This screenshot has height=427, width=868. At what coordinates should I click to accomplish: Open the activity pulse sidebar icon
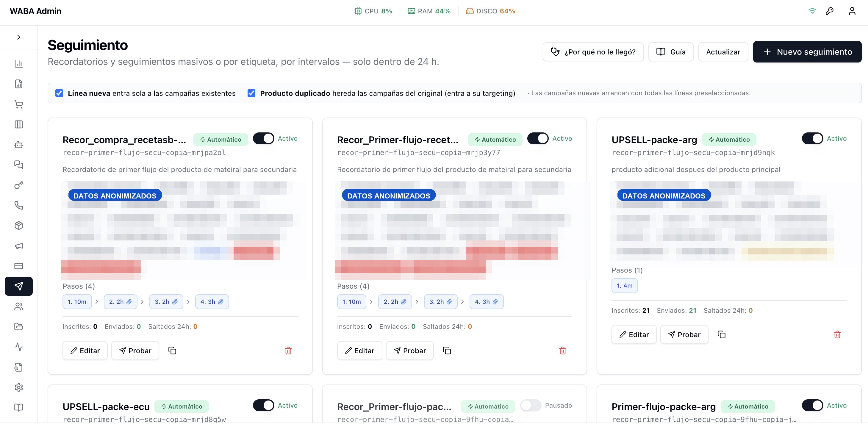[18, 347]
